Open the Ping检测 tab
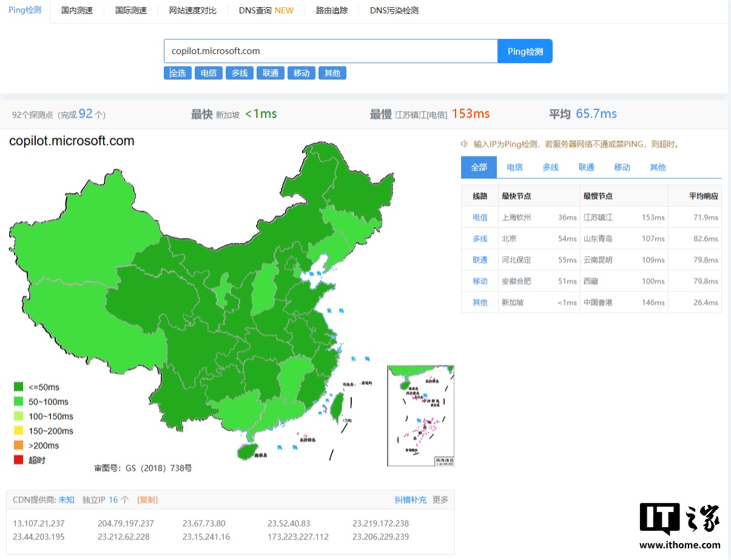 pyautogui.click(x=25, y=10)
